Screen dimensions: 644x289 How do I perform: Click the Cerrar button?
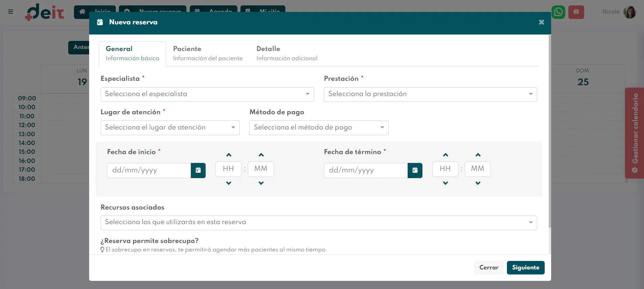coord(489,268)
